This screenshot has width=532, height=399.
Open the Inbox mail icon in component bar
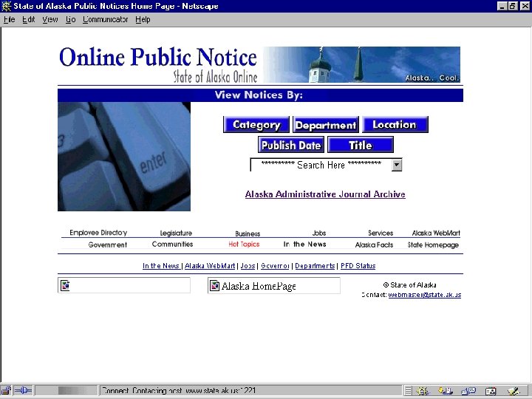pos(446,391)
